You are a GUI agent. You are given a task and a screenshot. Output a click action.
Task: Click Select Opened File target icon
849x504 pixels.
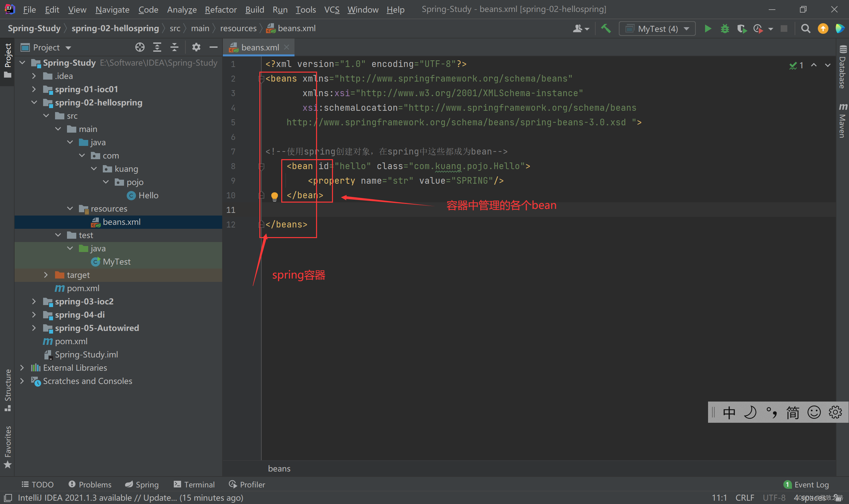[x=140, y=47]
